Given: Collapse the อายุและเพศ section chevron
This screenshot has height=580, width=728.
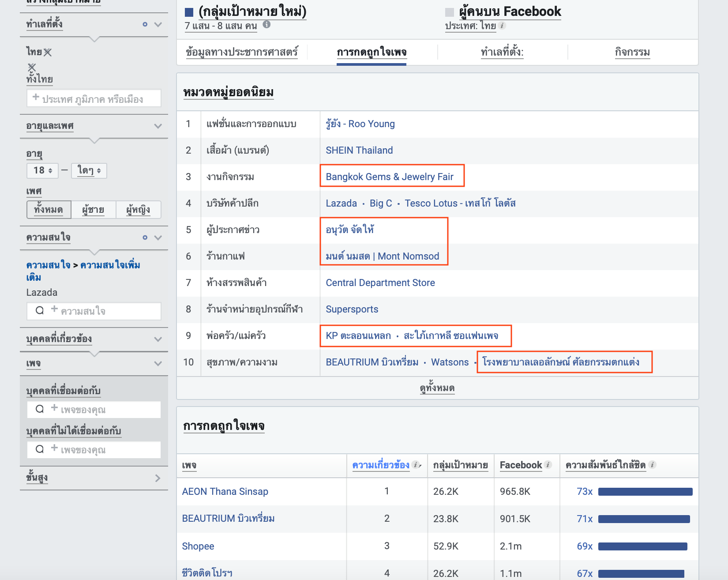Looking at the screenshot, I should tap(158, 126).
